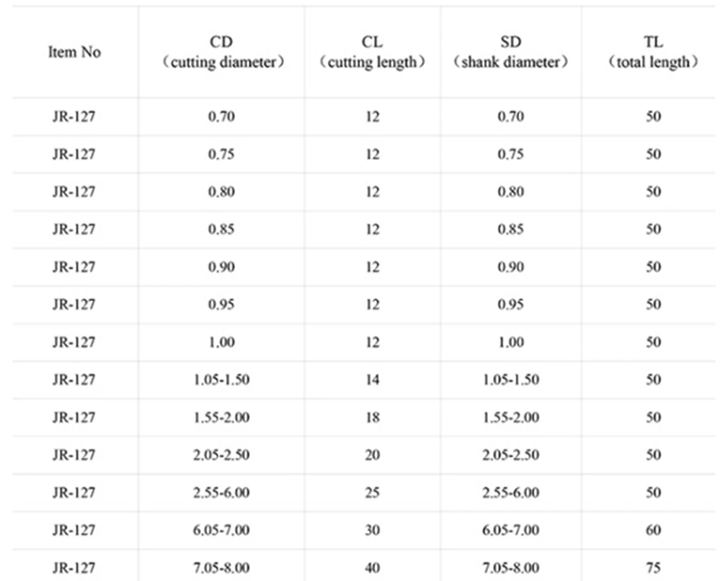
Task: Select shank diameter cell 0.90
Action: tap(511, 266)
